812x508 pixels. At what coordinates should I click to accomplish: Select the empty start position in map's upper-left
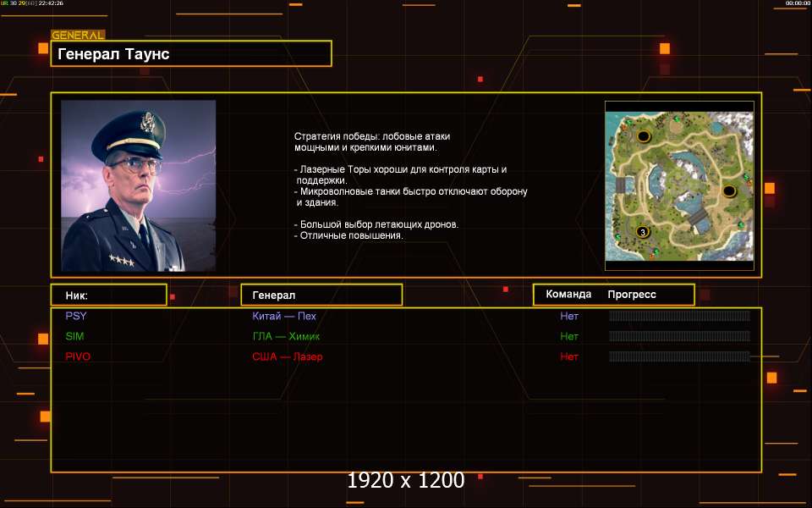[x=643, y=136]
